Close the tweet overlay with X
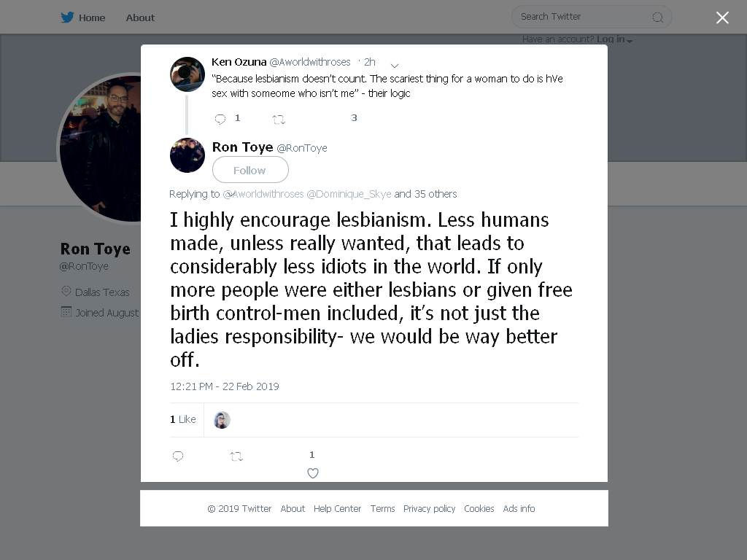Image resolution: width=747 pixels, height=560 pixels. click(x=722, y=17)
